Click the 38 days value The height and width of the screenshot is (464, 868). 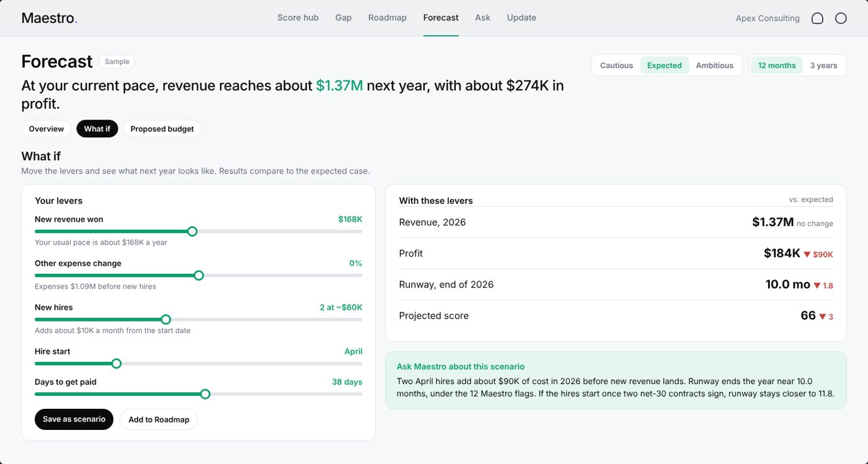coord(347,382)
